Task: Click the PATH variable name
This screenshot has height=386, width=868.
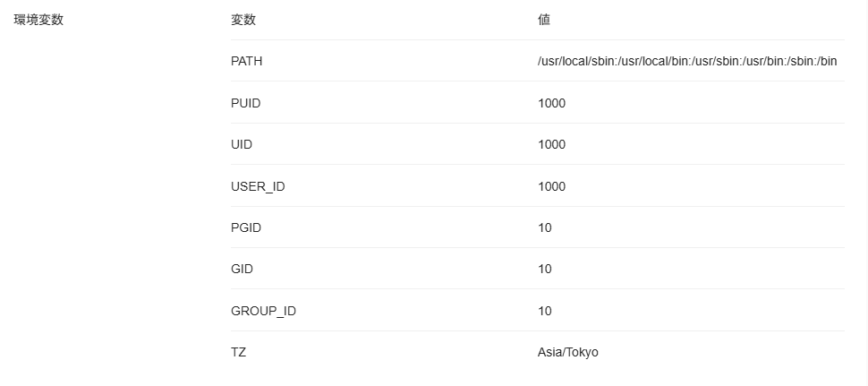Action: point(246,62)
